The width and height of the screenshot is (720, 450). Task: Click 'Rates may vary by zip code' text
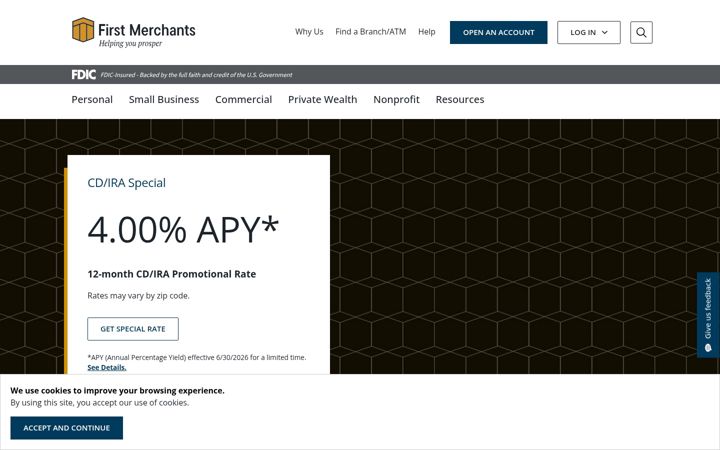click(138, 296)
